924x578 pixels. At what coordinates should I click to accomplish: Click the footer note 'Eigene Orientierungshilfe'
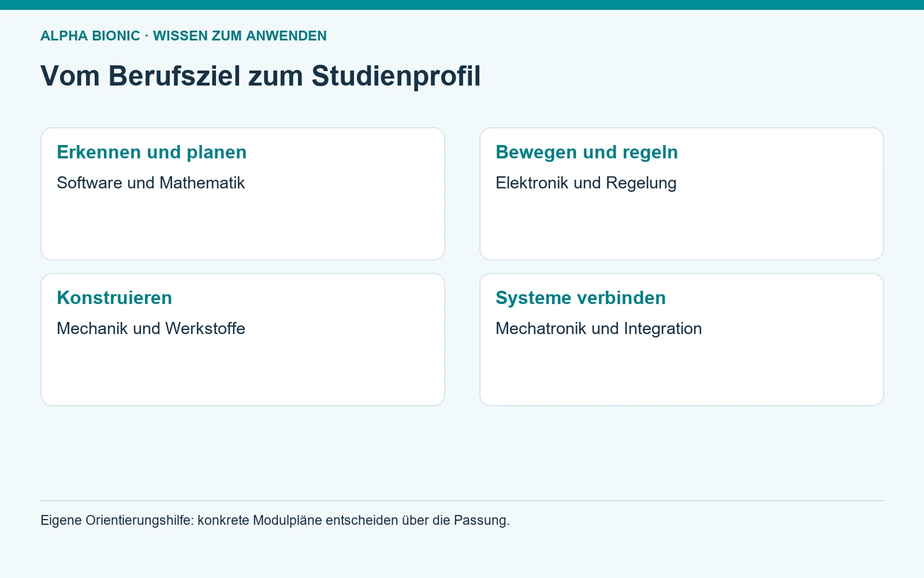point(117,520)
